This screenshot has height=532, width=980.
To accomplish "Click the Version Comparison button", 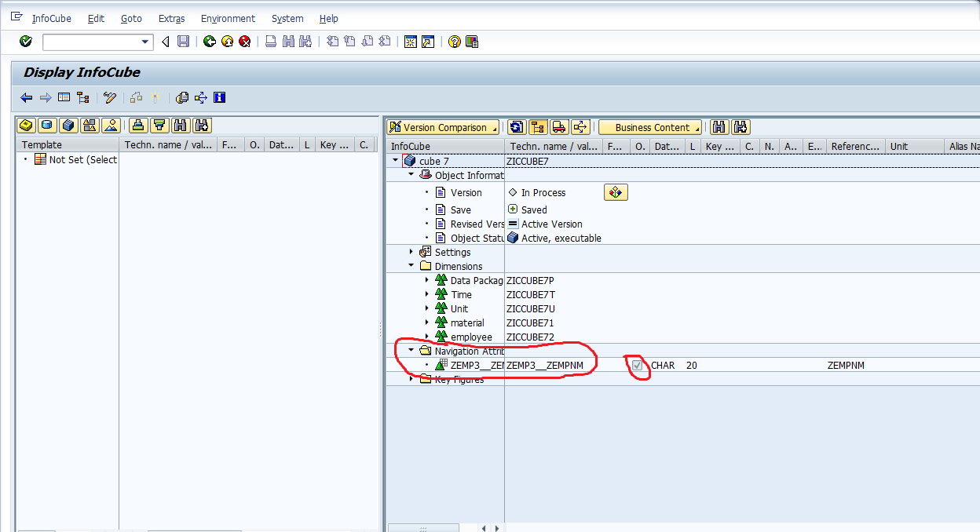I will click(443, 126).
